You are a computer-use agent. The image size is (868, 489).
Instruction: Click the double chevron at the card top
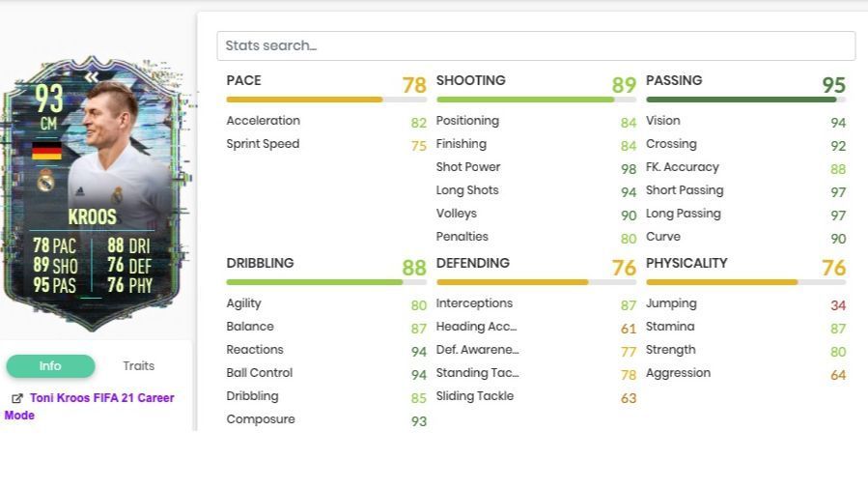pyautogui.click(x=92, y=76)
